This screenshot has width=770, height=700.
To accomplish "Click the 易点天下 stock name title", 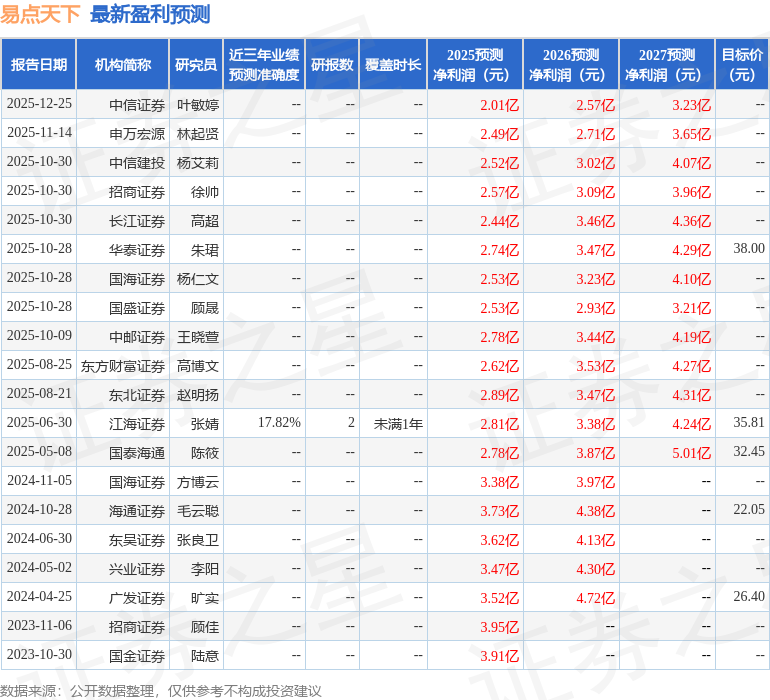I will (x=40, y=14).
